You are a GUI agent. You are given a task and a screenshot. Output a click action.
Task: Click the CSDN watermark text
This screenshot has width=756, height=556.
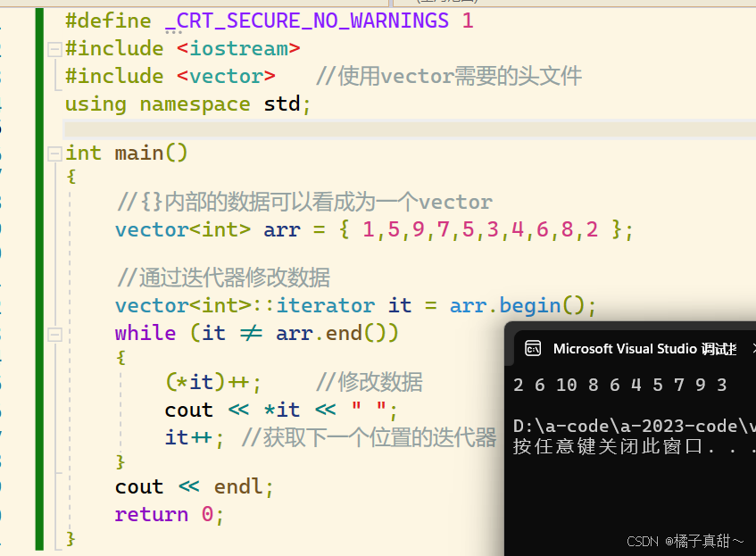[x=685, y=541]
